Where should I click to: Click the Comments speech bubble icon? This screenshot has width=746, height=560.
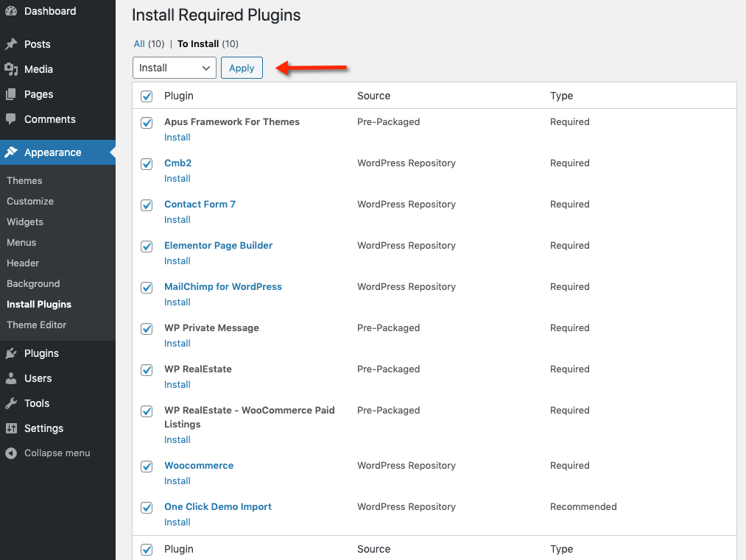[x=11, y=119]
